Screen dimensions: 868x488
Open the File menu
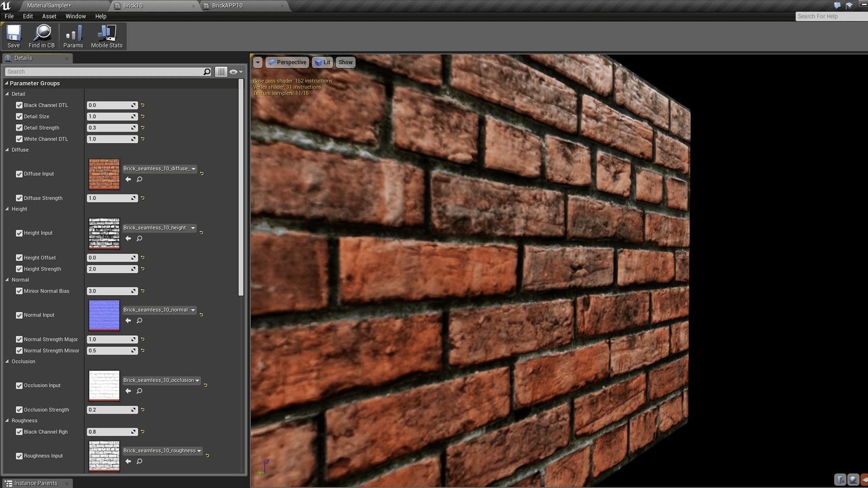pyautogui.click(x=9, y=16)
